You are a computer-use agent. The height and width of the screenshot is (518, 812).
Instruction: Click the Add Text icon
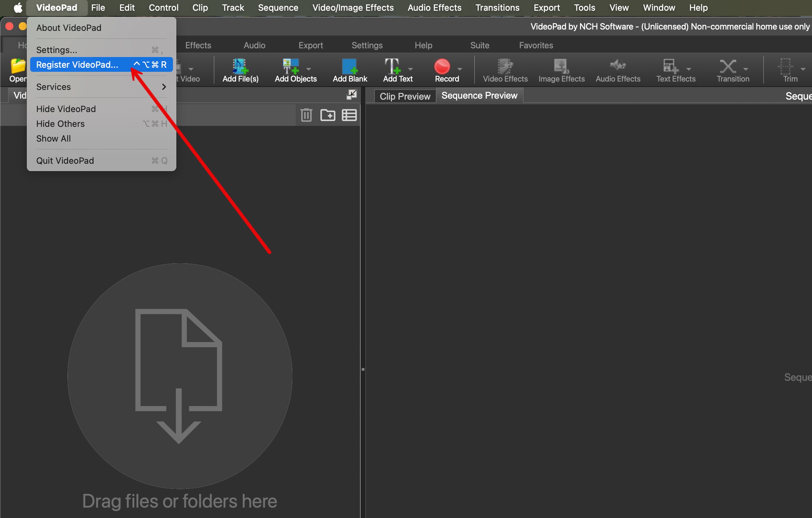[x=393, y=67]
